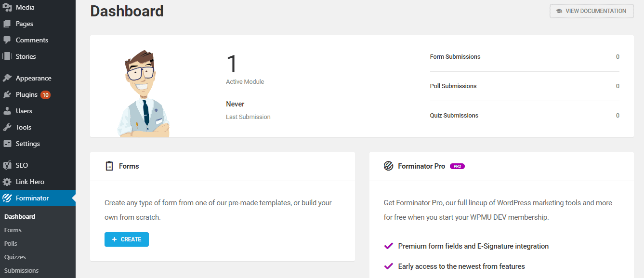Click the Poll Submissions row
This screenshot has height=278, width=644.
pyautogui.click(x=525, y=86)
